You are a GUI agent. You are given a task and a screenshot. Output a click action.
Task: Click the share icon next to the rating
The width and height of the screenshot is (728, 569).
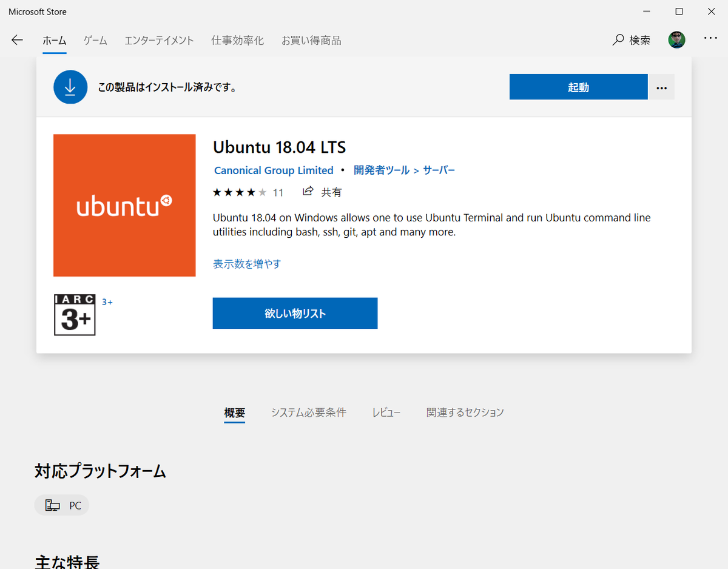click(x=308, y=192)
